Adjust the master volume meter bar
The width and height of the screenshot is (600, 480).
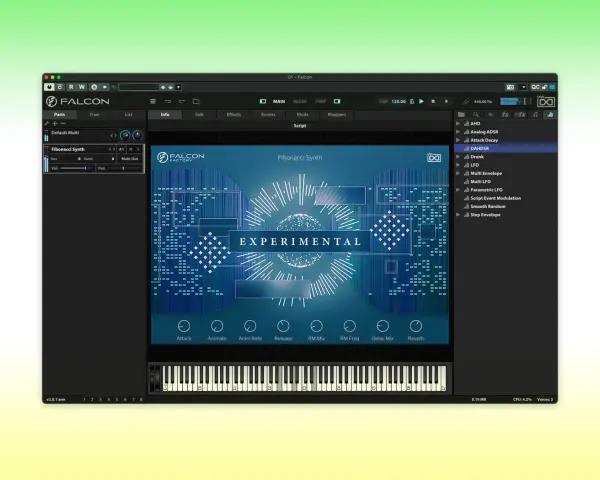coord(515,101)
